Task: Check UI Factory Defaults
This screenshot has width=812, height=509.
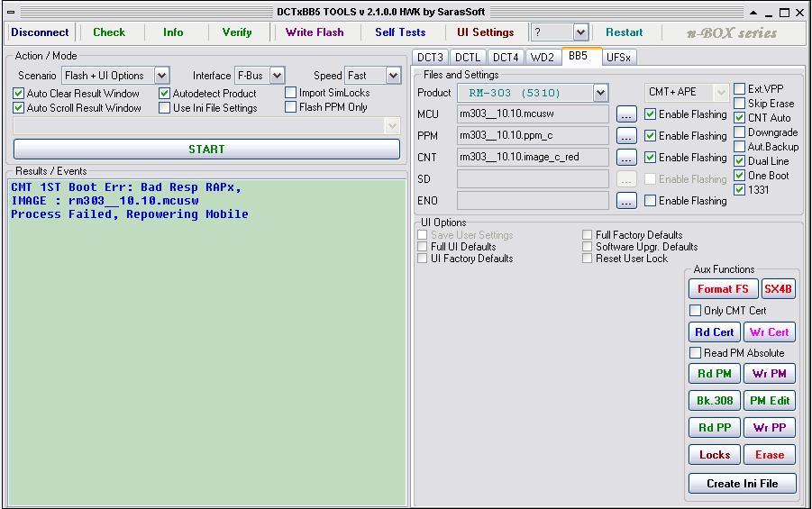Action: (x=423, y=259)
